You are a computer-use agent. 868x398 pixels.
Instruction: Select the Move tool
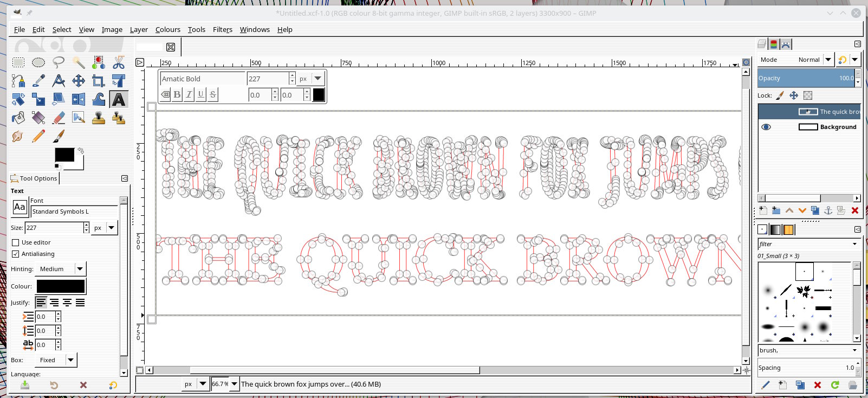79,81
